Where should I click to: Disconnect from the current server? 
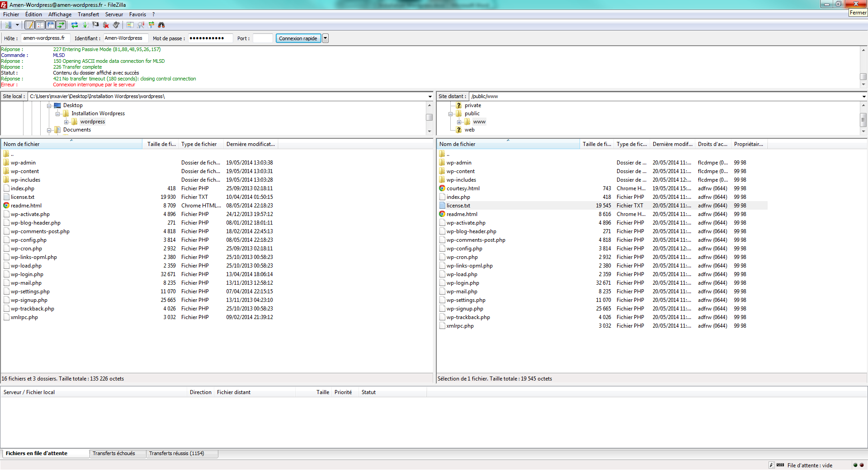(106, 25)
